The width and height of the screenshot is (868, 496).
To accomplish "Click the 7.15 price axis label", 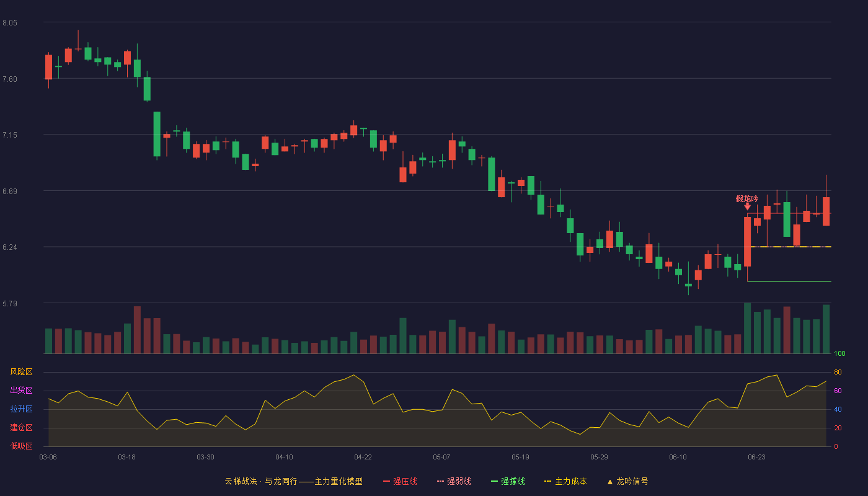I will (10, 135).
